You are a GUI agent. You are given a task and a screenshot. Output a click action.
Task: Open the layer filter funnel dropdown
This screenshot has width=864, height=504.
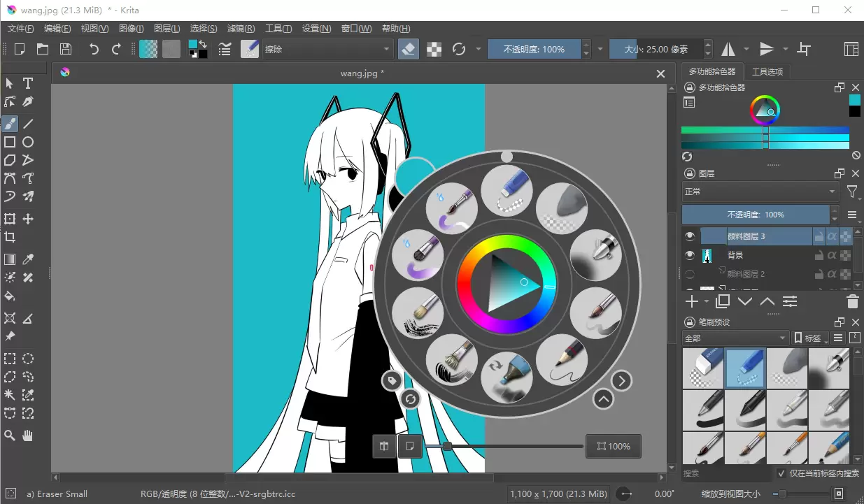[x=853, y=192]
